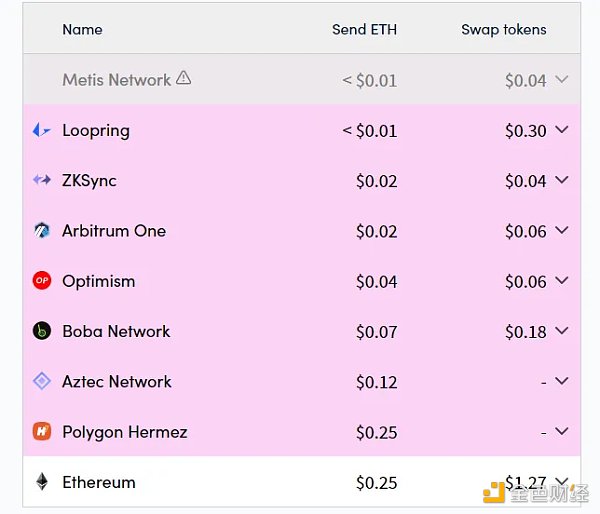Click the Arbitrum One logo icon
The image size is (600, 514).
point(42,230)
